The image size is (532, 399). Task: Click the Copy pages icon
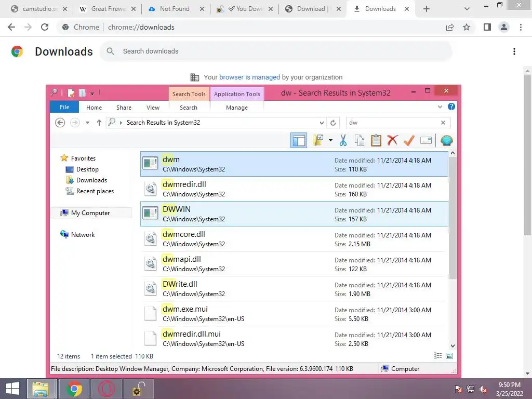[360, 140]
